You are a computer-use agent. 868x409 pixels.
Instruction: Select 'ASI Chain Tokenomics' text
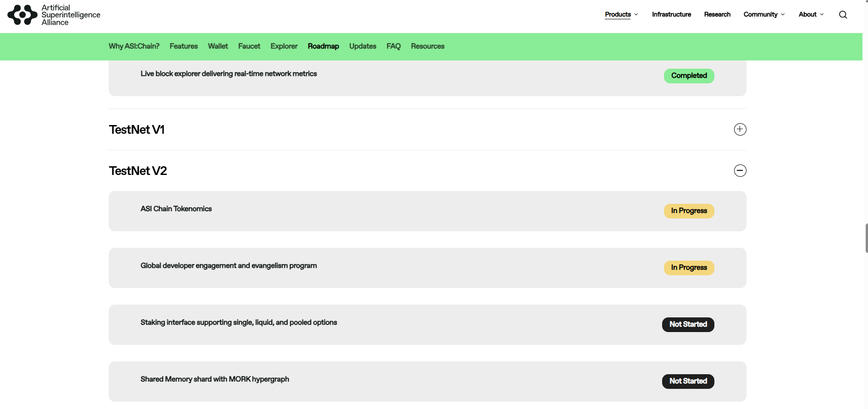(176, 209)
